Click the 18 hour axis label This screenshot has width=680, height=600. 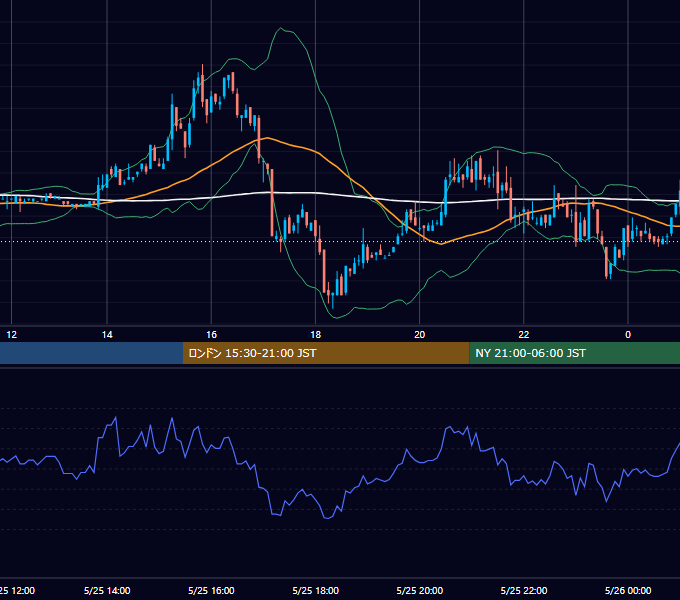pyautogui.click(x=315, y=335)
